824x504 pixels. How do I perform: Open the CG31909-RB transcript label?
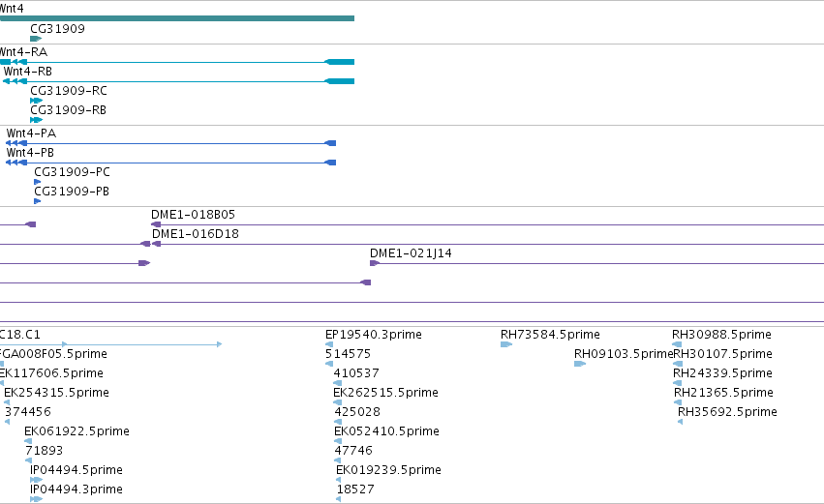(x=69, y=110)
